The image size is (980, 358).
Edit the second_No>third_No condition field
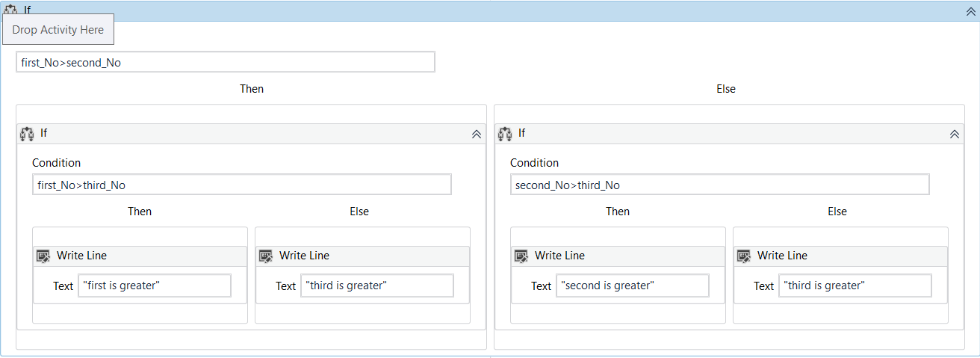click(x=719, y=185)
